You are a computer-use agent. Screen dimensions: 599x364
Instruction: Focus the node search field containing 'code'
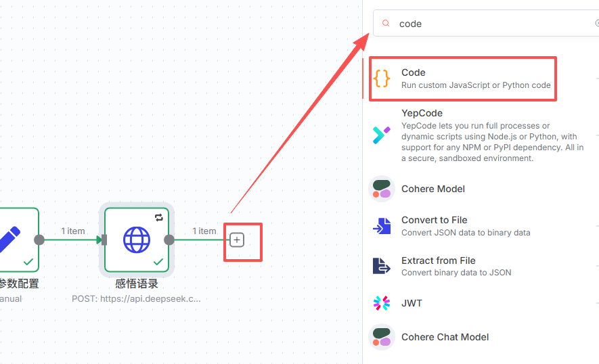pyautogui.click(x=486, y=23)
